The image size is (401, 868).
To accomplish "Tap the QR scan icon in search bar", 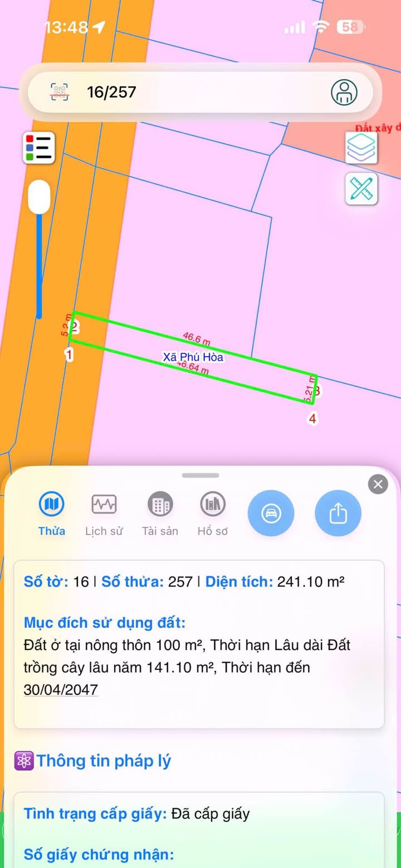I will click(60, 92).
